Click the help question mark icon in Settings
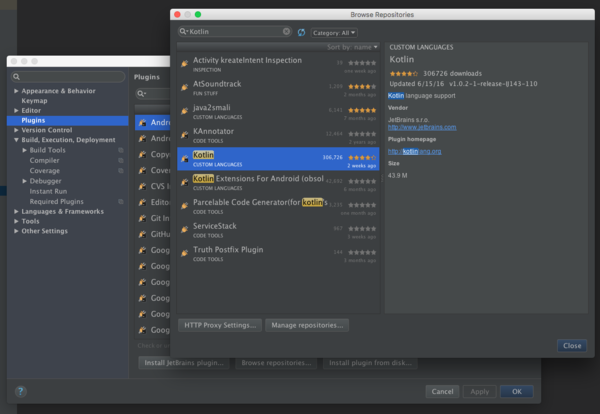This screenshot has height=414, width=600. point(21,391)
